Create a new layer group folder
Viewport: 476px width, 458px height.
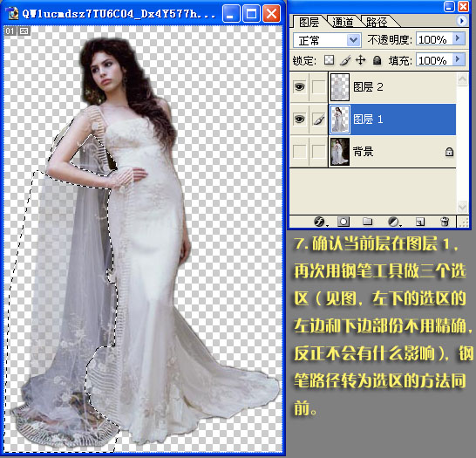(368, 222)
